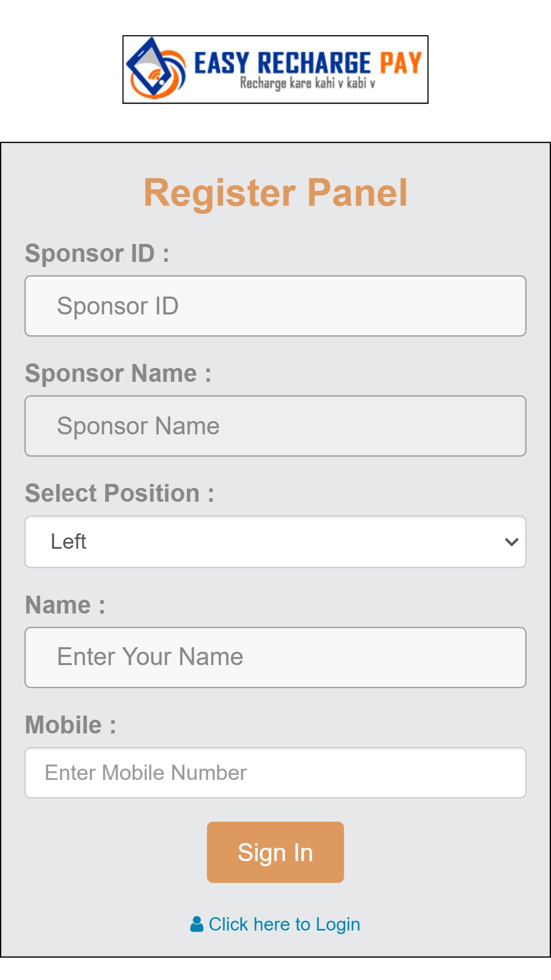Open the Click here to Login link

(284, 924)
